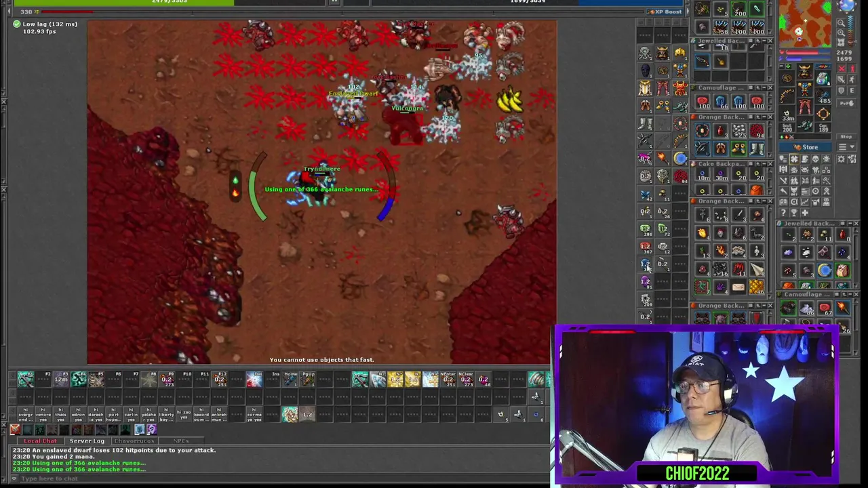Minimize the first Camouflage container
The height and width of the screenshot is (488, 868).
click(x=764, y=87)
